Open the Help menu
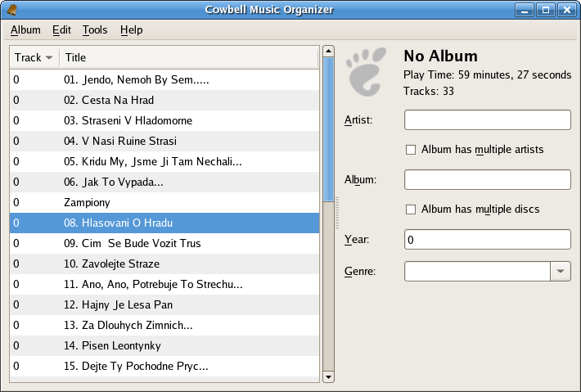The image size is (581, 392). pyautogui.click(x=131, y=29)
